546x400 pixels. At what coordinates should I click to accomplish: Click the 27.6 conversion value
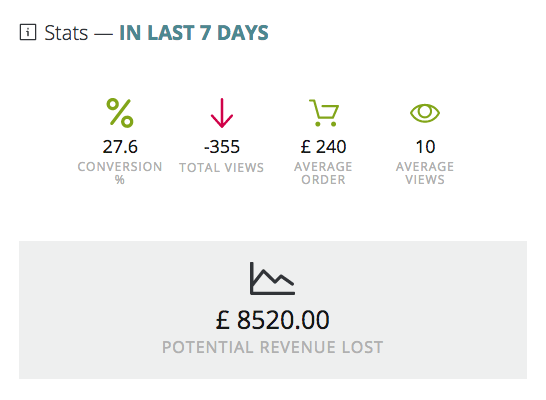coord(120,147)
